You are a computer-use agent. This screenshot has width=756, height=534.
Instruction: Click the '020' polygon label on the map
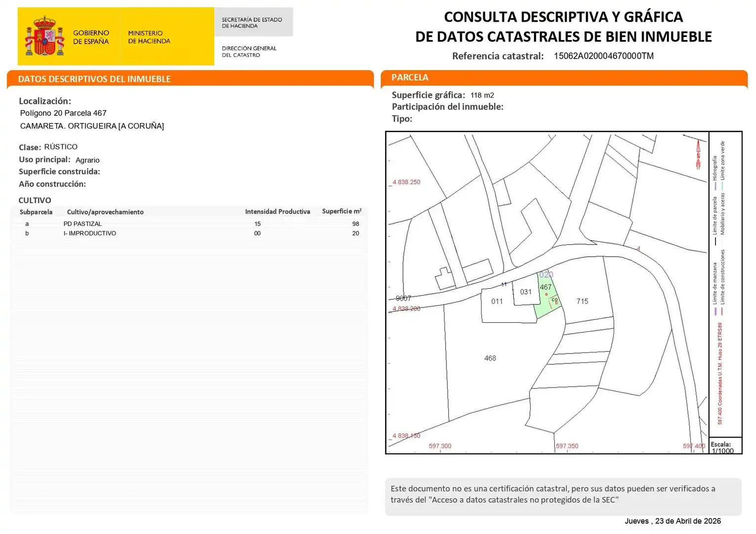pos(546,275)
